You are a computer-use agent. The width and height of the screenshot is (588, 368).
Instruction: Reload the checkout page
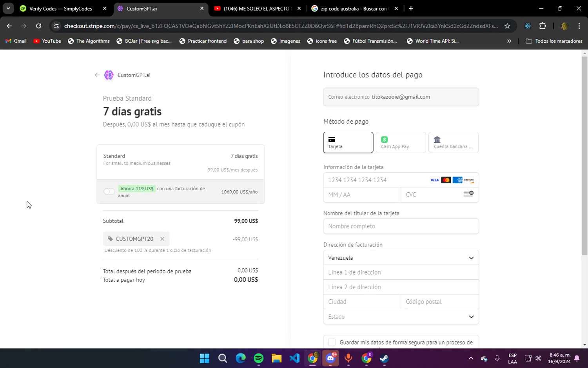tap(38, 26)
